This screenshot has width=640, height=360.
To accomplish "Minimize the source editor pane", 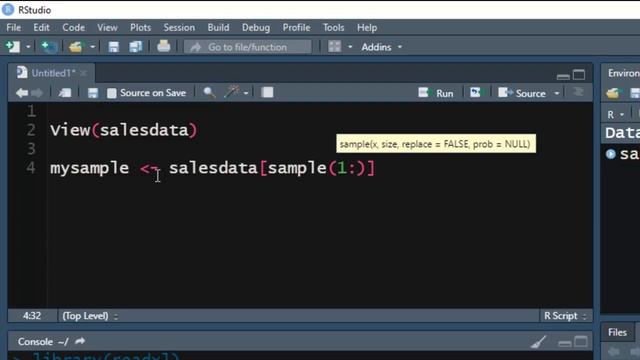I will coord(563,76).
